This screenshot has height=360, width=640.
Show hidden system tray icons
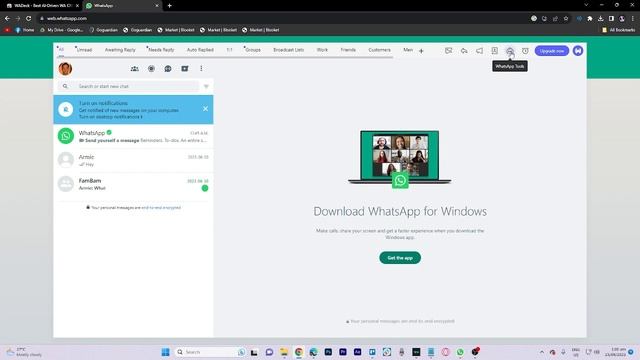tap(542, 352)
